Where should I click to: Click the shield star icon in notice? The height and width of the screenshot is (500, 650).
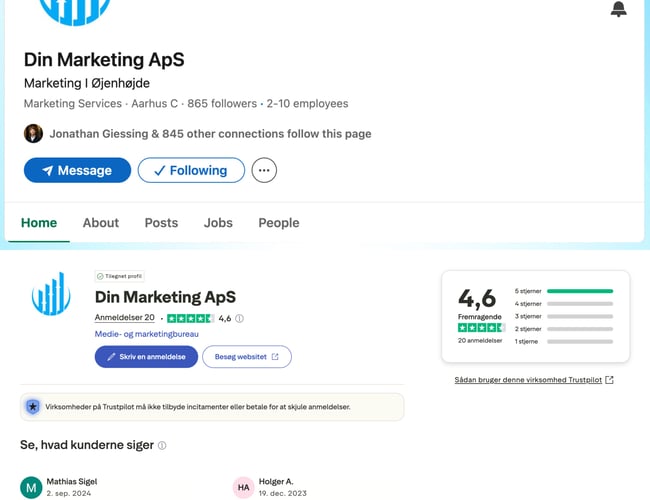[33, 407]
